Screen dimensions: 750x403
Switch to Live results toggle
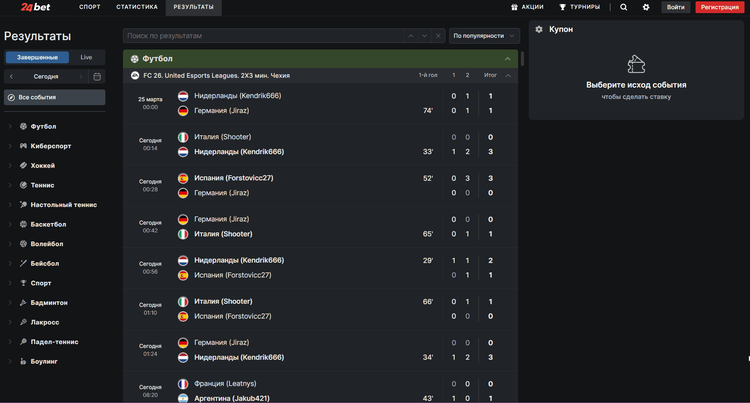[86, 57]
